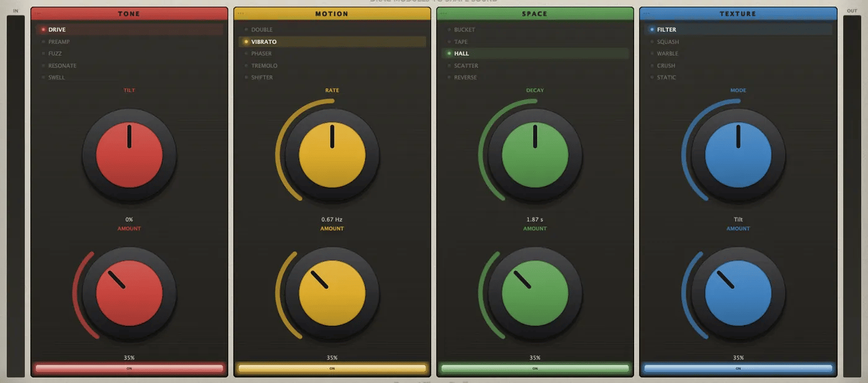Select the CRUSH effect in Texture

coord(738,65)
